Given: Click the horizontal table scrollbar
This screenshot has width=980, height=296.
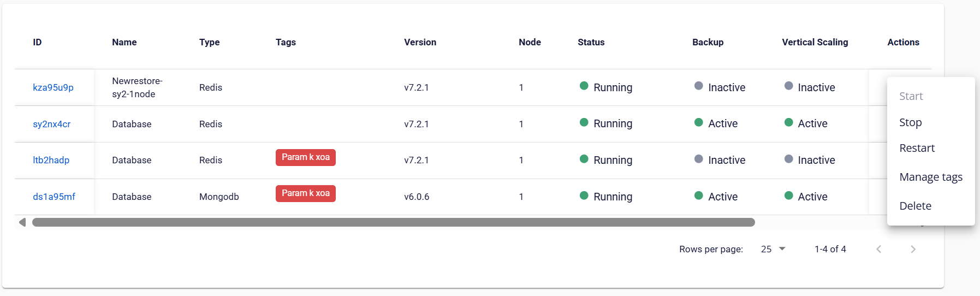Looking at the screenshot, I should (x=393, y=222).
